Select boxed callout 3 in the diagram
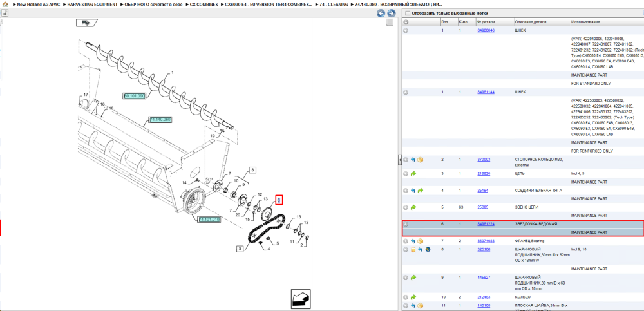 click(240, 248)
